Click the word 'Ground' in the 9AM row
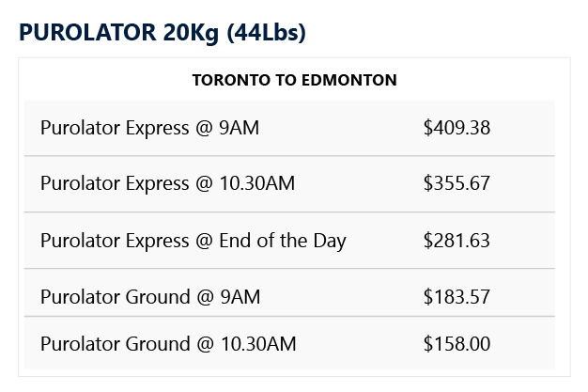The width and height of the screenshot is (588, 392). [x=158, y=297]
